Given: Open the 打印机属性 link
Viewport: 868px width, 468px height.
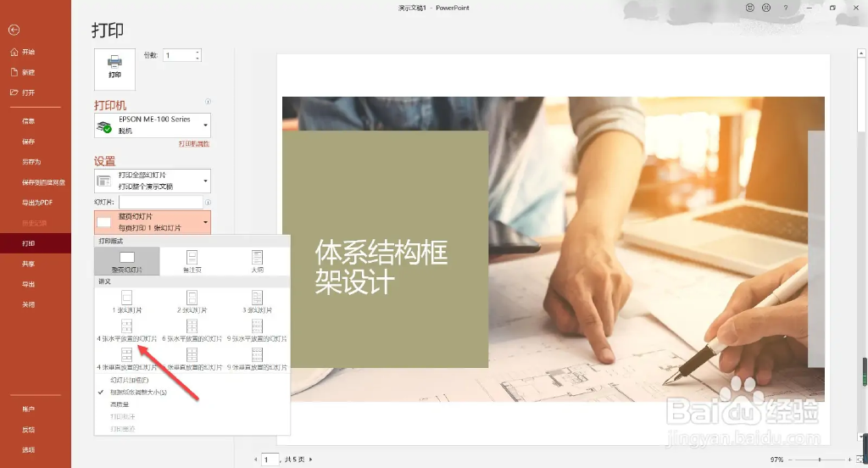Looking at the screenshot, I should click(193, 144).
